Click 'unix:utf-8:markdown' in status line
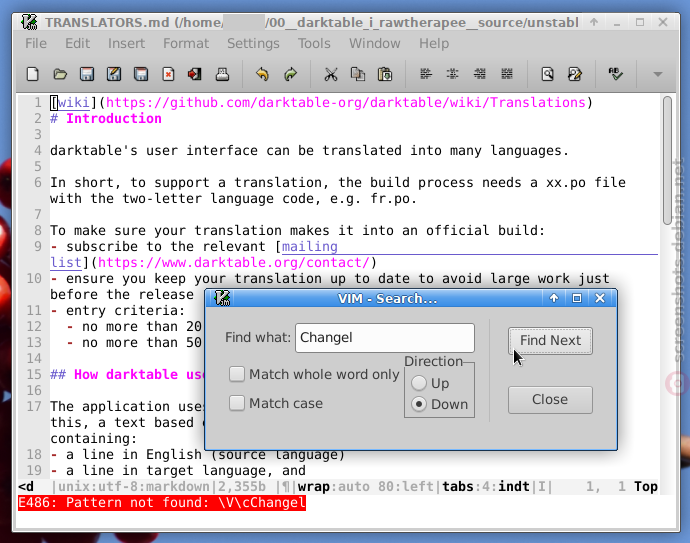Screen dimensions: 690x543 (133, 487)
